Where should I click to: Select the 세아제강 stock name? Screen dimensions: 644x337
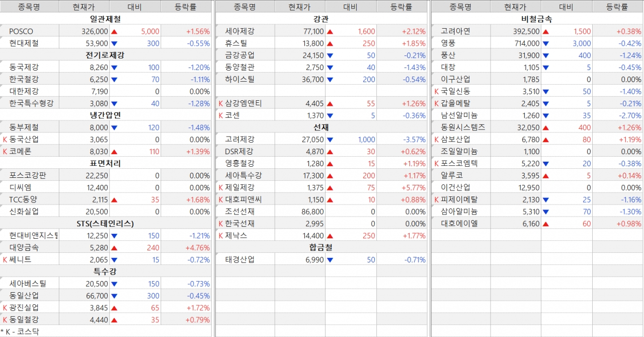click(239, 31)
